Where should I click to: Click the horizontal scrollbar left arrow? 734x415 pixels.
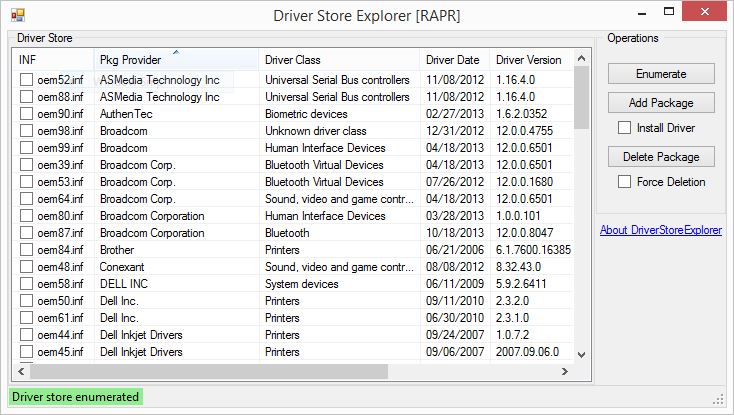(x=21, y=371)
